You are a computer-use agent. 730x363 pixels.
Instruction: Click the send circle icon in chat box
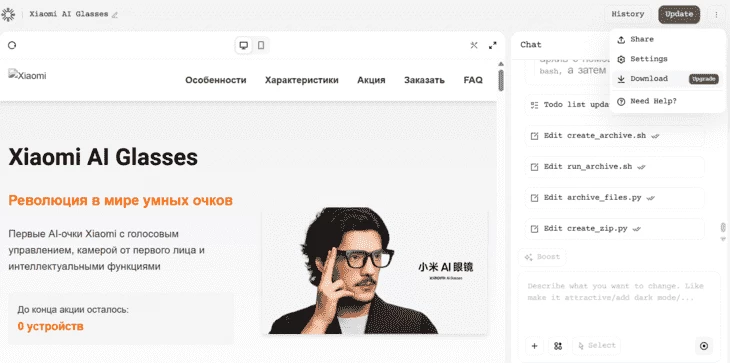click(704, 346)
